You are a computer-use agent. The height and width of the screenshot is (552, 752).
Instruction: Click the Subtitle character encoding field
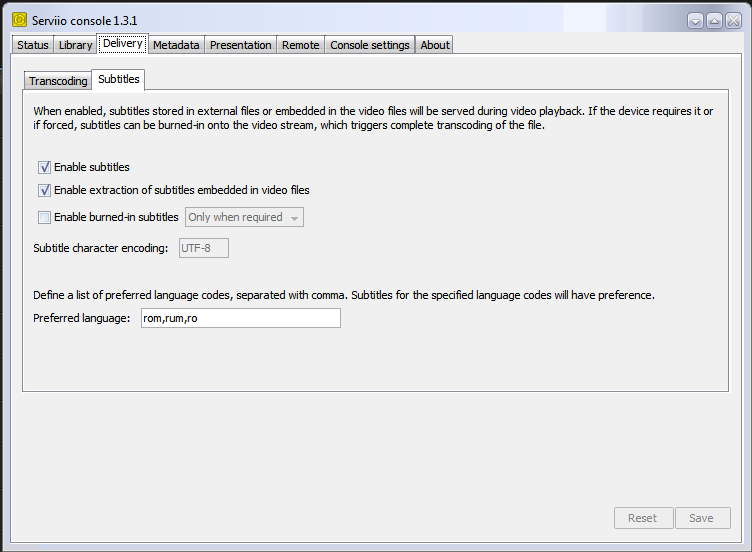pyautogui.click(x=203, y=248)
